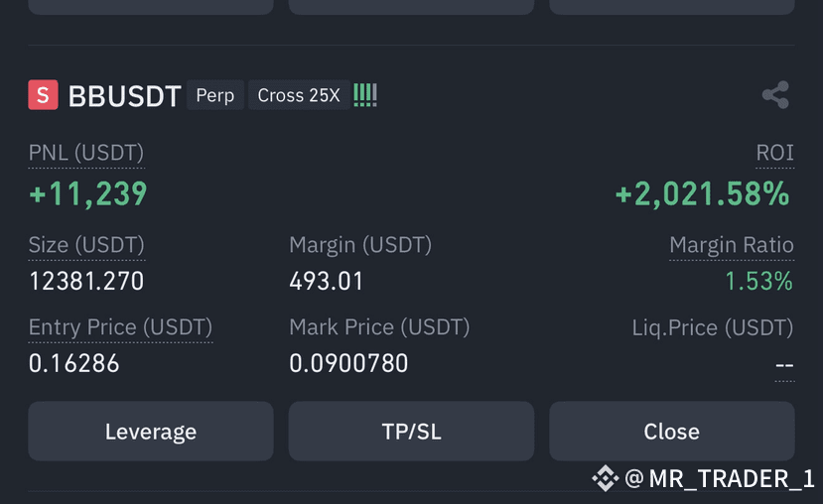823x504 pixels.
Task: Tap Entry Price (USDT) label
Action: (120, 327)
